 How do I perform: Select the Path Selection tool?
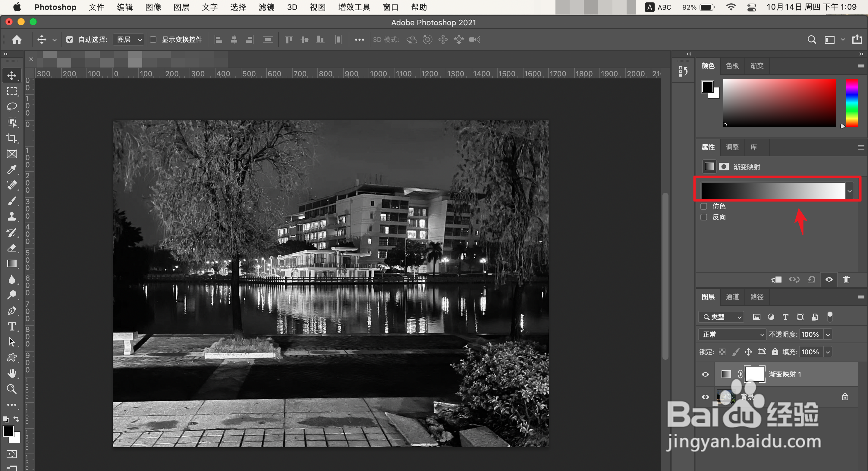point(12,342)
